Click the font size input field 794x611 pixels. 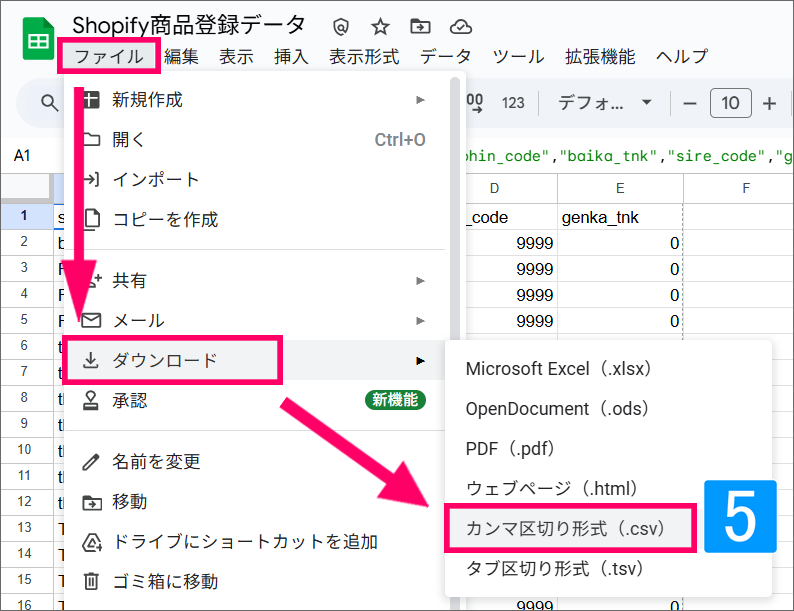[x=730, y=103]
